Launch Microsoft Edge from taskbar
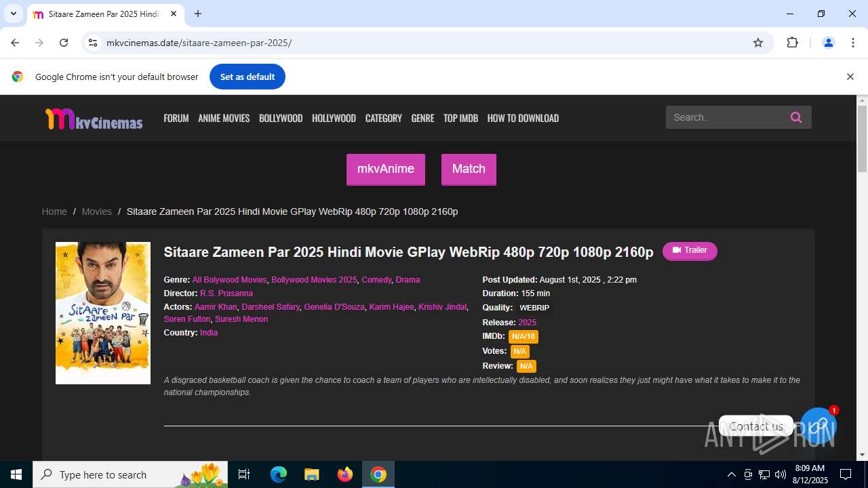 pyautogui.click(x=279, y=474)
